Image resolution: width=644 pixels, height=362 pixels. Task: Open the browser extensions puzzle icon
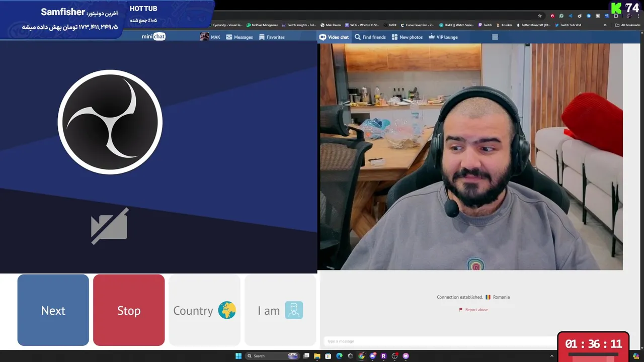(616, 16)
